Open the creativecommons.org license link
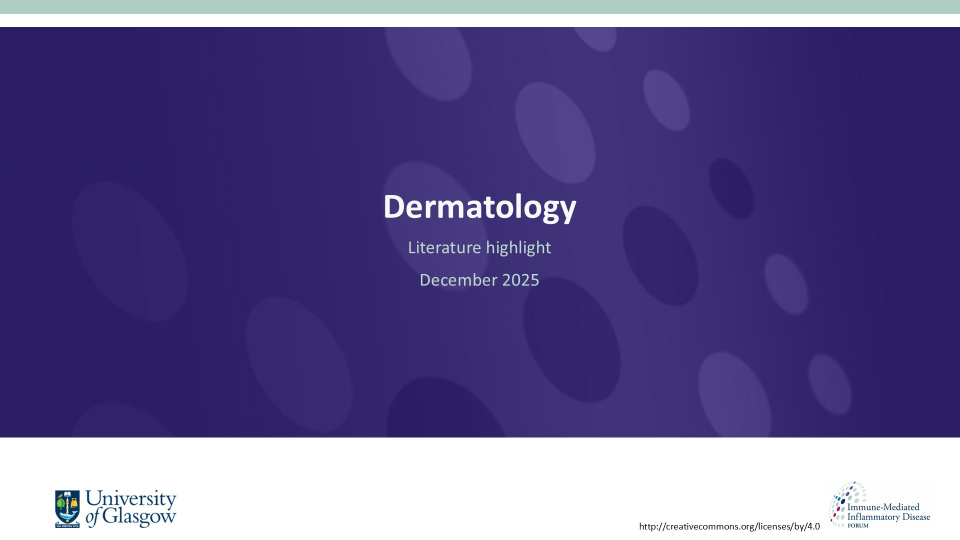Image resolution: width=960 pixels, height=540 pixels. pyautogui.click(x=729, y=526)
